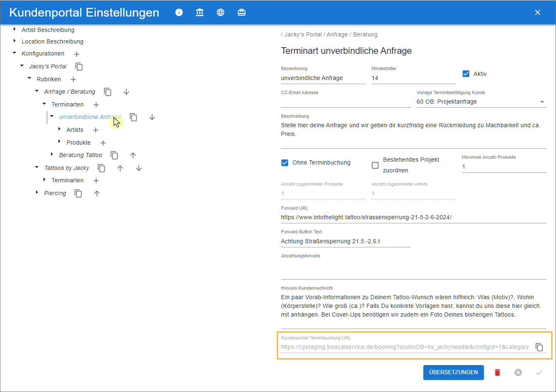Copy the unverbindliche Anfrage Terminart
The image size is (556, 392).
pos(133,117)
